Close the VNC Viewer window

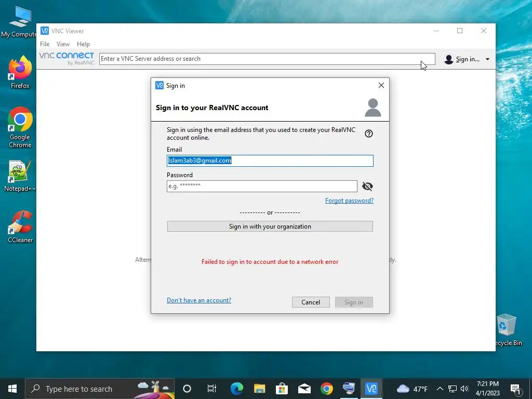[484, 31]
